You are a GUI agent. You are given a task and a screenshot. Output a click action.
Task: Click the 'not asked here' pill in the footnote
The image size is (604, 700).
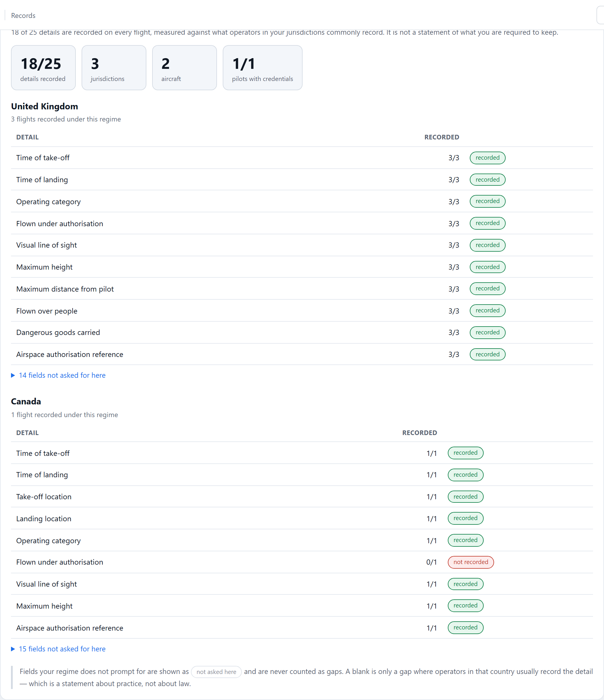pos(216,672)
